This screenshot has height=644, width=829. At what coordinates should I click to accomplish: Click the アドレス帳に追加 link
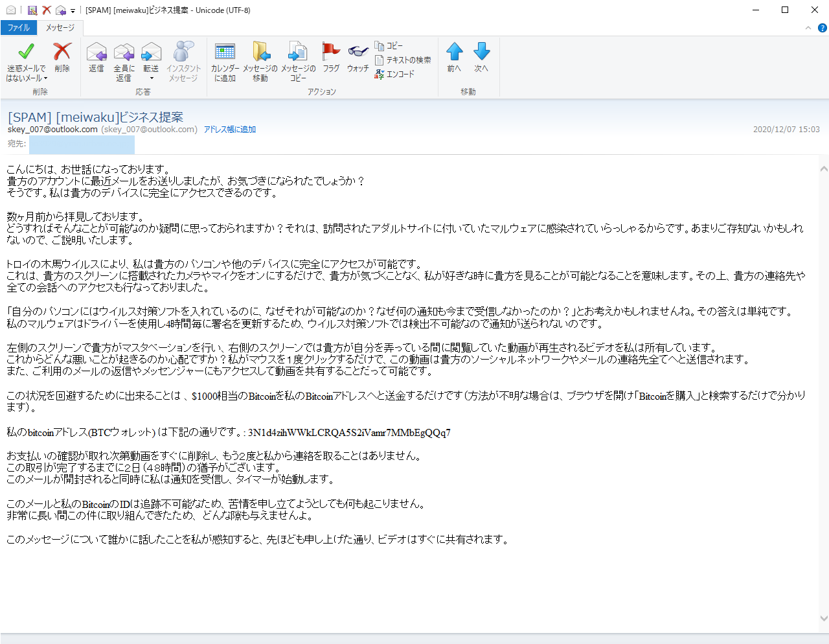[x=230, y=130]
